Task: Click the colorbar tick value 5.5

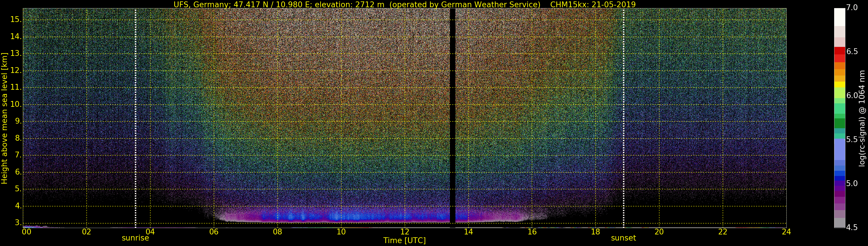Action: [852, 139]
